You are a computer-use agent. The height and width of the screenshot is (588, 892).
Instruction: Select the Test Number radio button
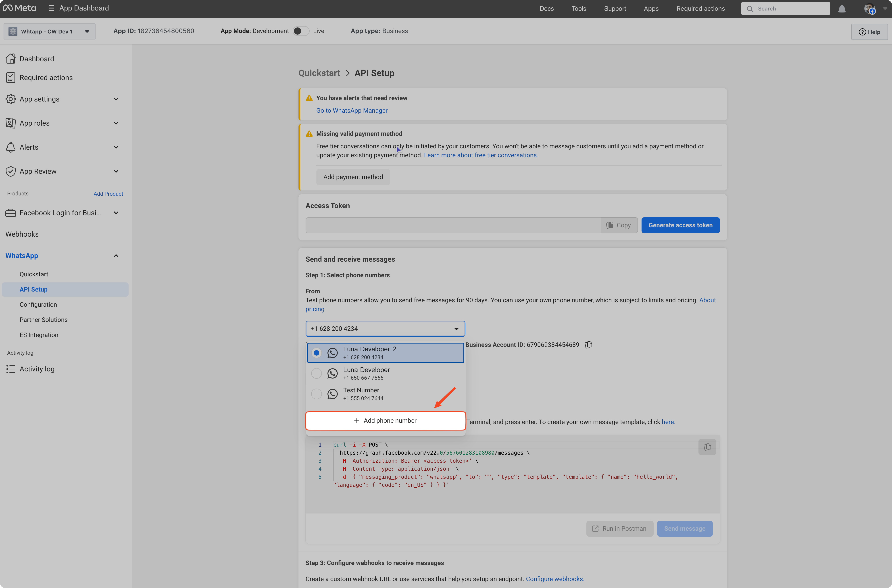click(x=316, y=394)
